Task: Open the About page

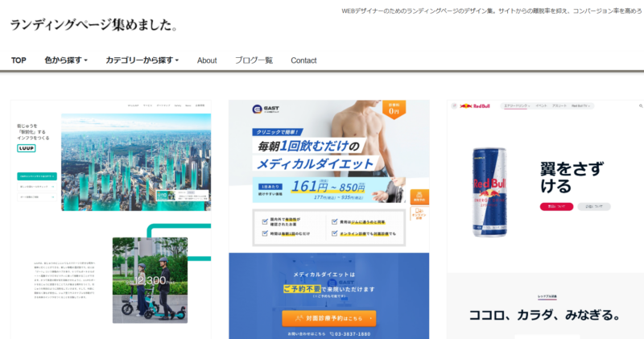Action: pyautogui.click(x=207, y=60)
